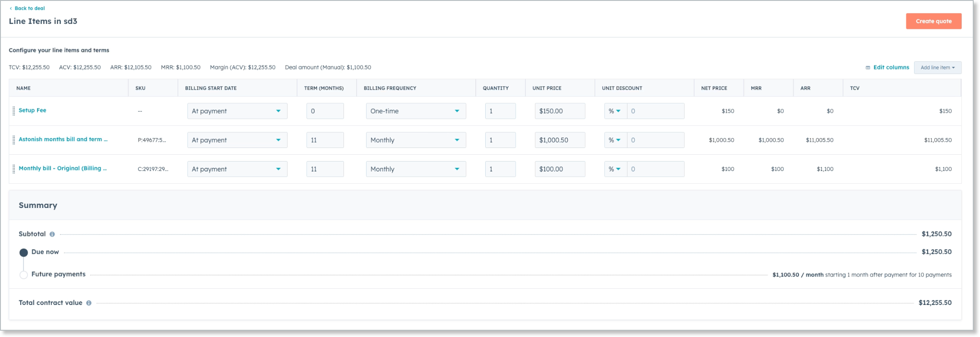Select the Future payments timeline marker
The height and width of the screenshot is (337, 980).
pyautogui.click(x=23, y=275)
